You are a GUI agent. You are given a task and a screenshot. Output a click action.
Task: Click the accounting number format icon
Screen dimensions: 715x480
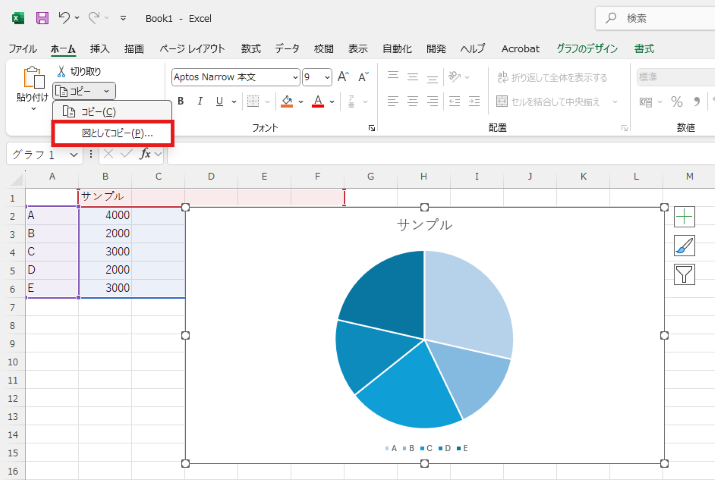point(646,102)
